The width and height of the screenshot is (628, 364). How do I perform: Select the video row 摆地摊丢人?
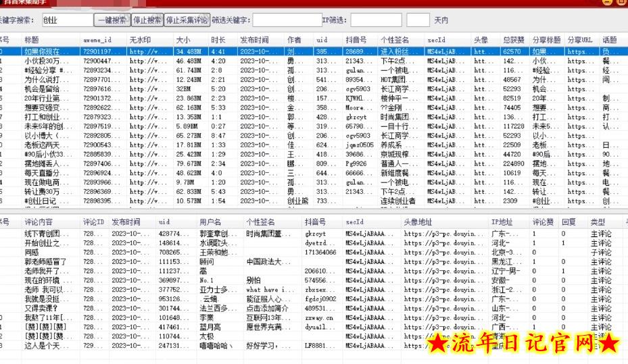[312, 163]
